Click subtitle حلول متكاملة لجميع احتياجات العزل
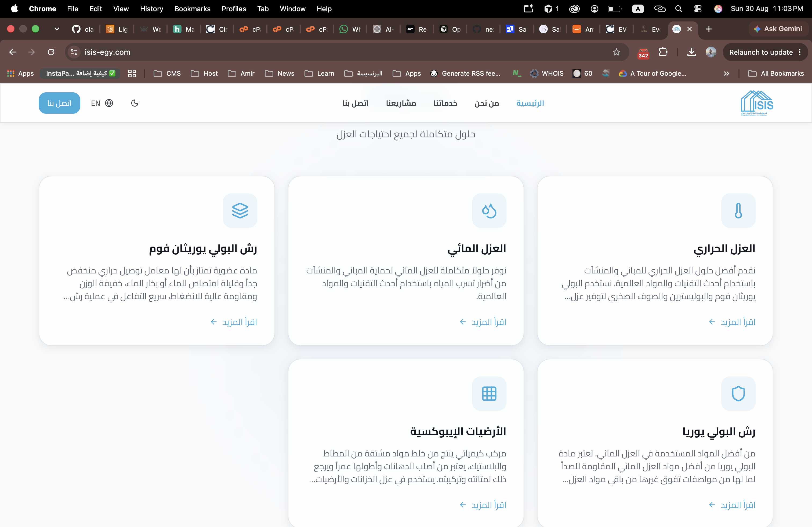The width and height of the screenshot is (812, 527). coord(406,134)
